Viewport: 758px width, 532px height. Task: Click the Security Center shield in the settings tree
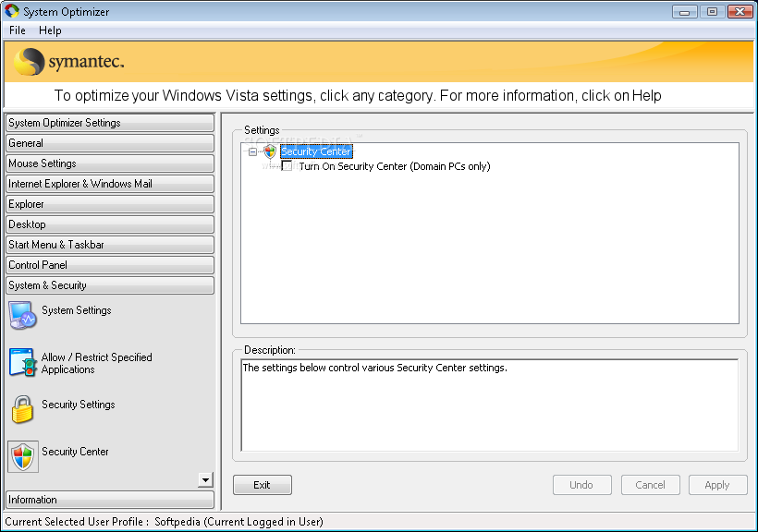click(270, 151)
